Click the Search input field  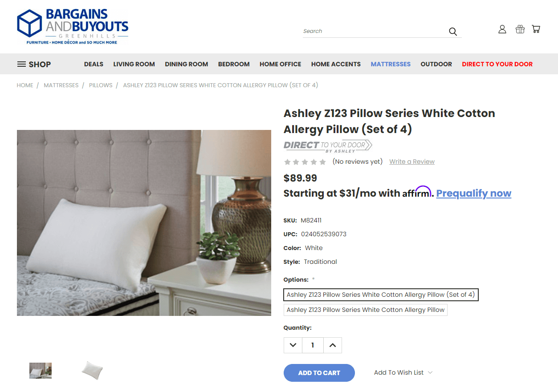click(374, 31)
